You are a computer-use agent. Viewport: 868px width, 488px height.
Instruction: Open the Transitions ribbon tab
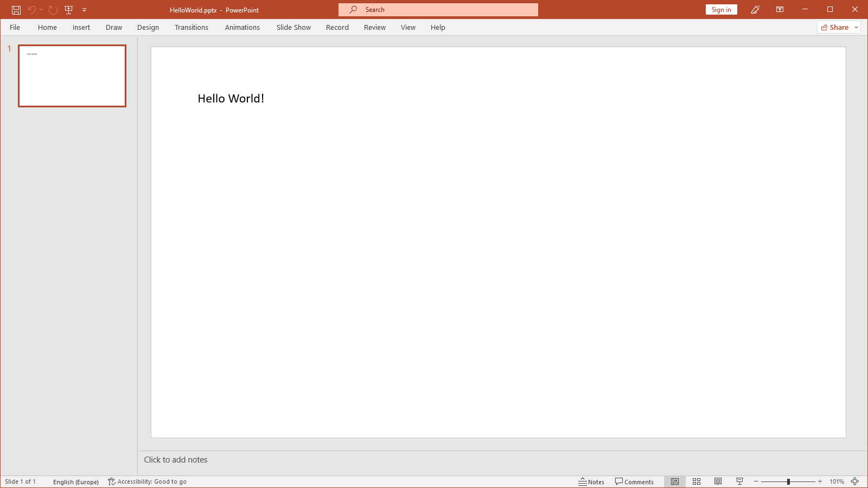click(x=191, y=28)
